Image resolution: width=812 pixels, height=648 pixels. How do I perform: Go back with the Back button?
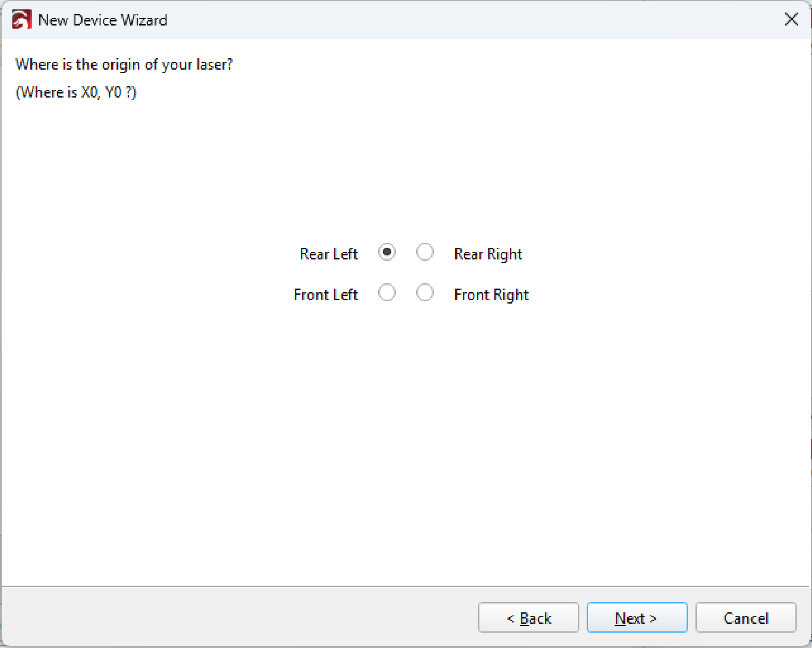tap(528, 618)
